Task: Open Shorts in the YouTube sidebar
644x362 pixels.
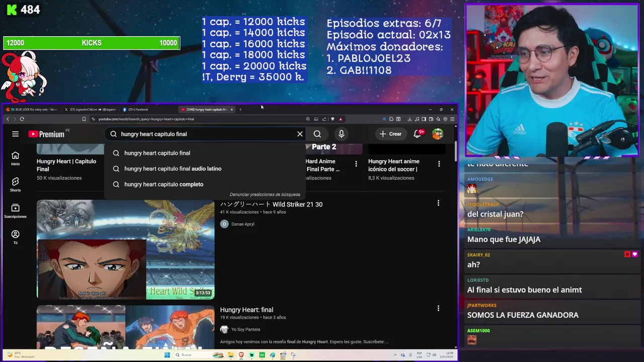Action: pyautogui.click(x=16, y=185)
